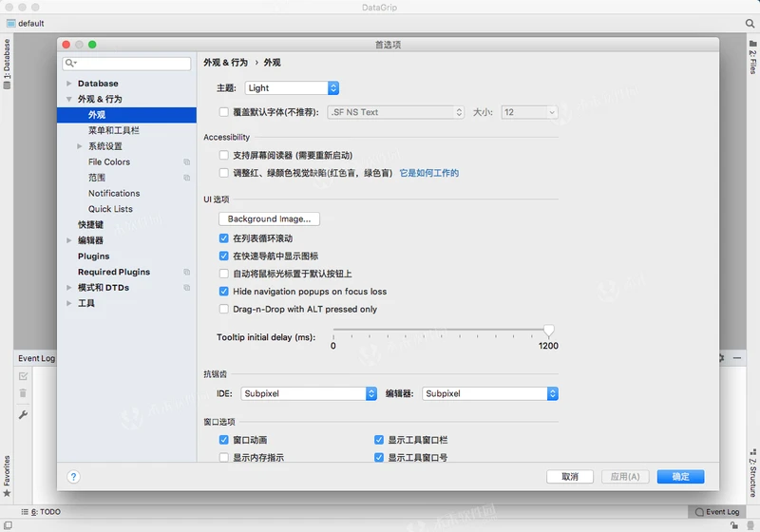This screenshot has height=532, width=760.
Task: Click the copy icon next to File Colors
Action: click(x=186, y=161)
